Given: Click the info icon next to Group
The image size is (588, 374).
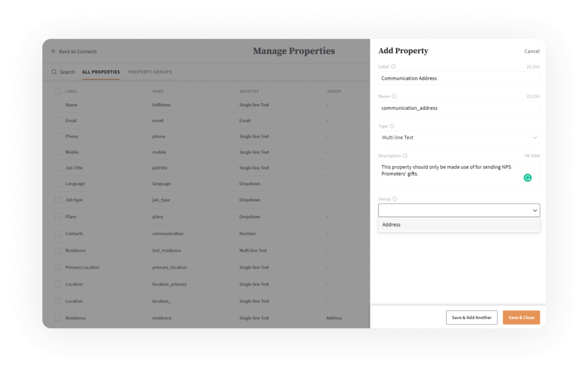Looking at the screenshot, I should coord(394,199).
